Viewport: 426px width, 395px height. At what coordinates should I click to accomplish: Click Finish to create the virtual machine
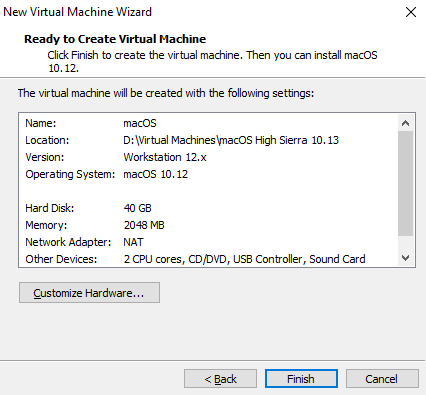tap(301, 379)
